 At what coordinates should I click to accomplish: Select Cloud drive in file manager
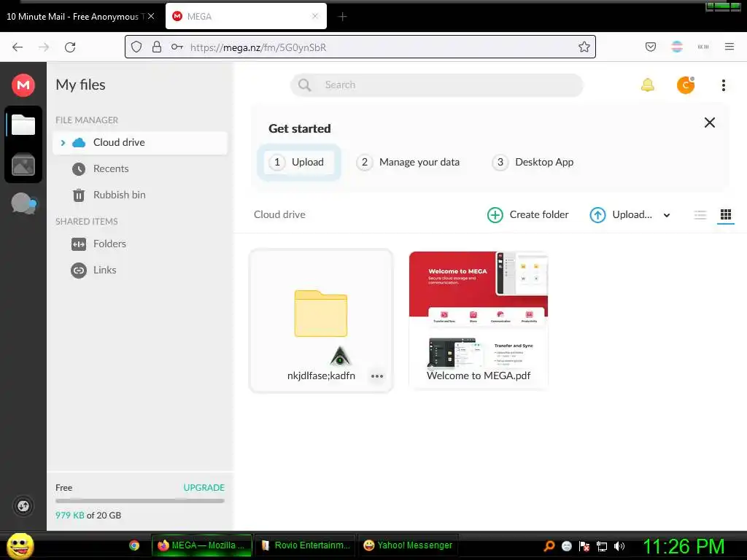point(140,143)
